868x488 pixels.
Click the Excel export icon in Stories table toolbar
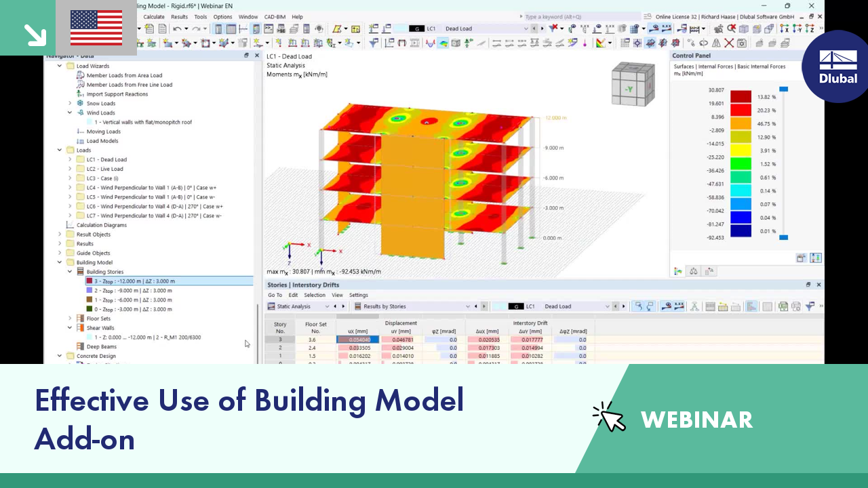(783, 306)
